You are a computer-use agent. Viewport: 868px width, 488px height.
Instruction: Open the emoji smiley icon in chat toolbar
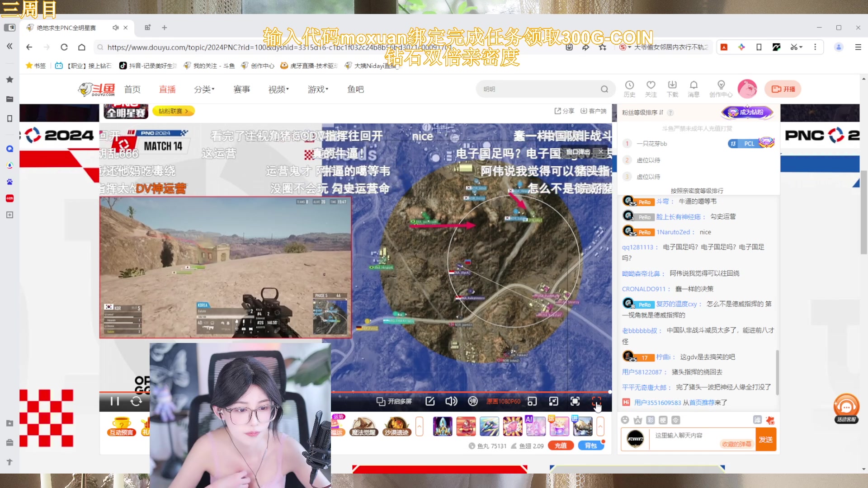pos(625,420)
